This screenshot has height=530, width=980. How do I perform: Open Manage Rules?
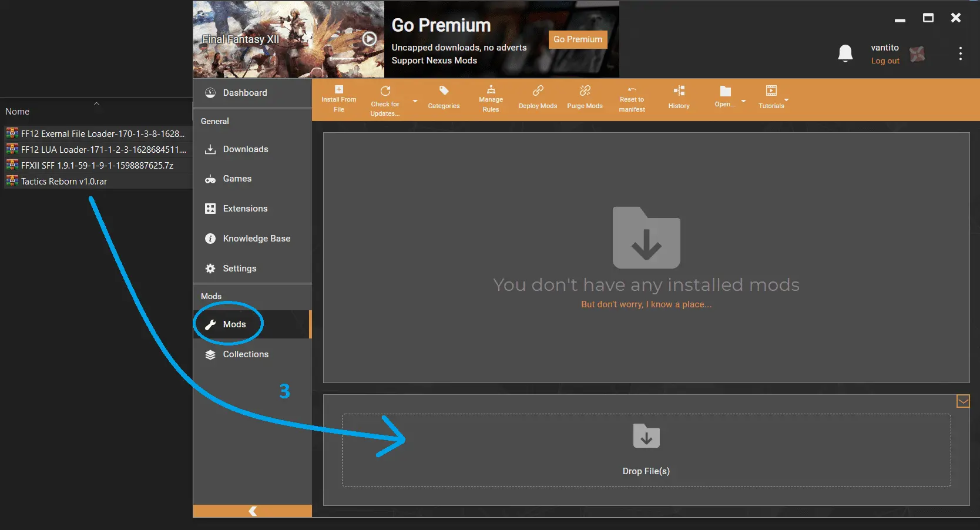[491, 99]
